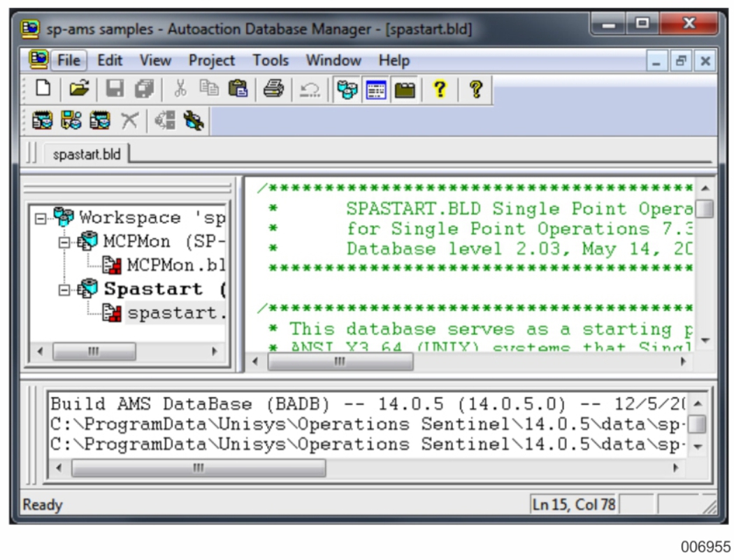Image resolution: width=734 pixels, height=560 pixels.
Task: Open the Tools menu
Action: point(271,61)
